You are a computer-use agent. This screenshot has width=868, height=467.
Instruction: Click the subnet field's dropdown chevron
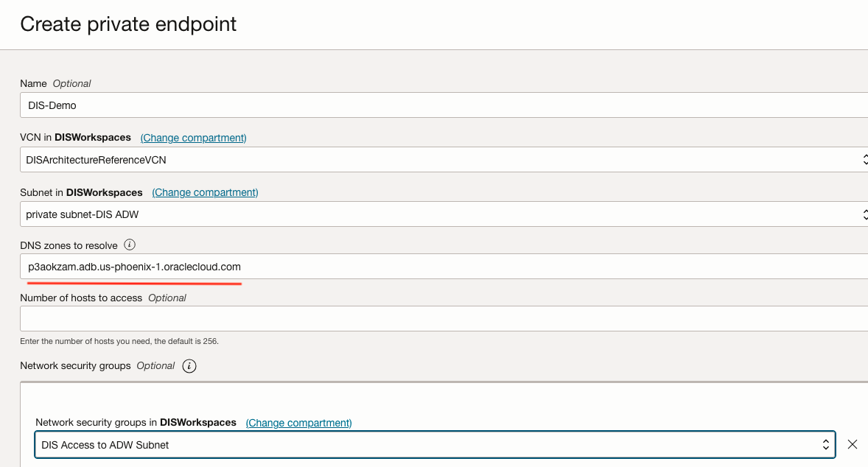pos(864,214)
